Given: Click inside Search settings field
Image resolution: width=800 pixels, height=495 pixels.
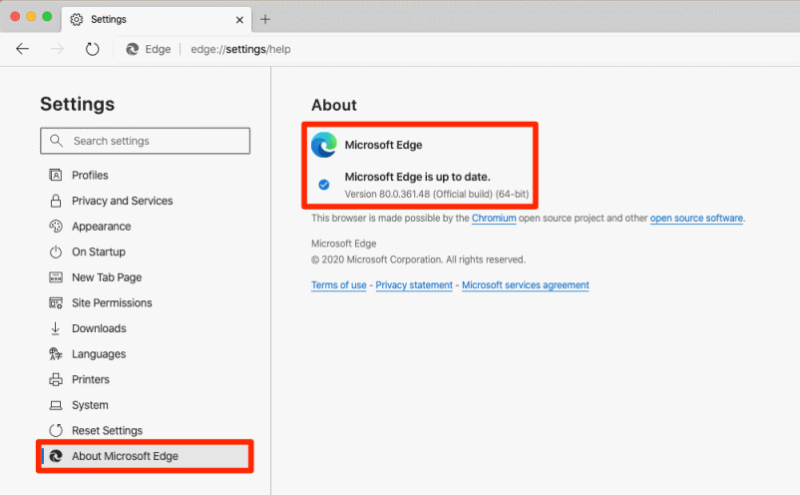Looking at the screenshot, I should (x=145, y=141).
